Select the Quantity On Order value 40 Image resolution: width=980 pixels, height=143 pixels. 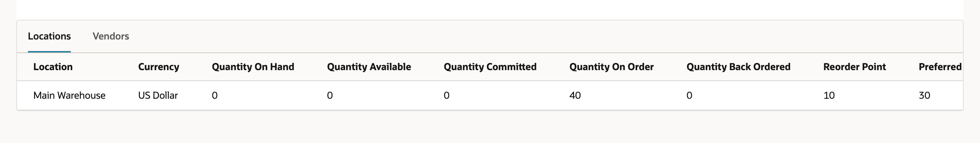pos(575,95)
